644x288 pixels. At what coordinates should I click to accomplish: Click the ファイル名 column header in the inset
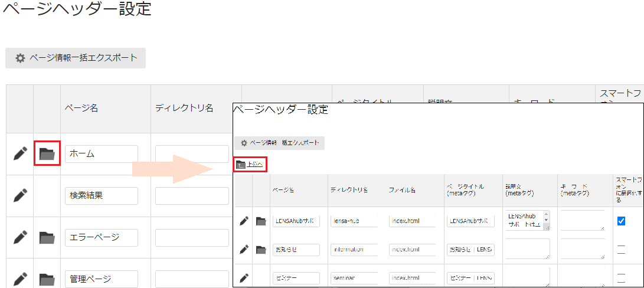[401, 190]
